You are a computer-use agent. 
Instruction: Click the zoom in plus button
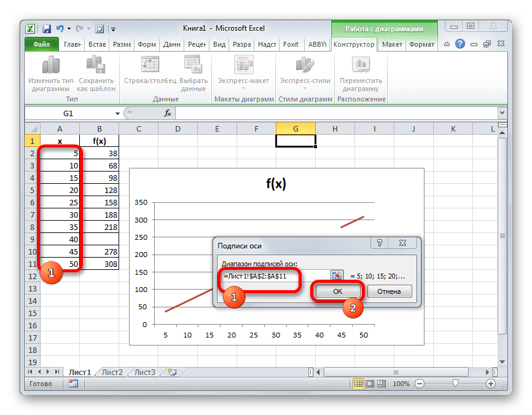tap(491, 384)
